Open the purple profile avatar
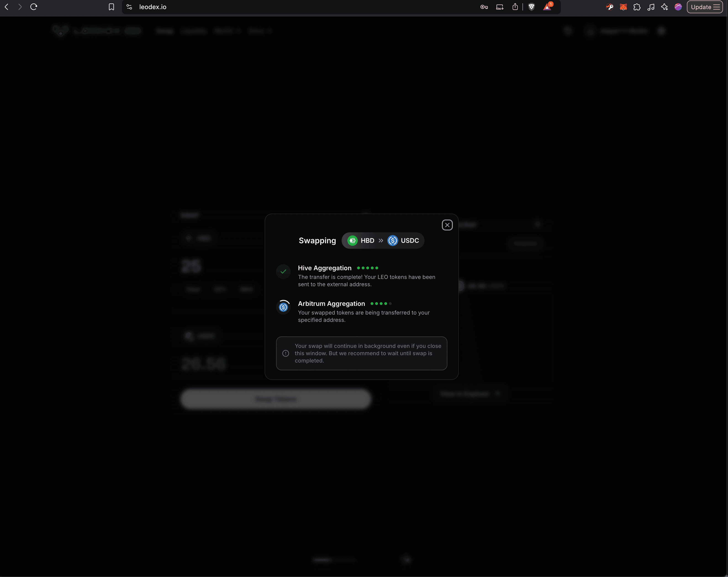The width and height of the screenshot is (728, 577). tap(678, 7)
